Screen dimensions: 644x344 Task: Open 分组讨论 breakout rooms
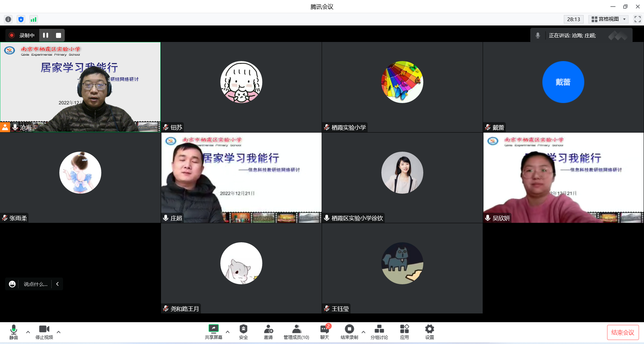(x=379, y=332)
